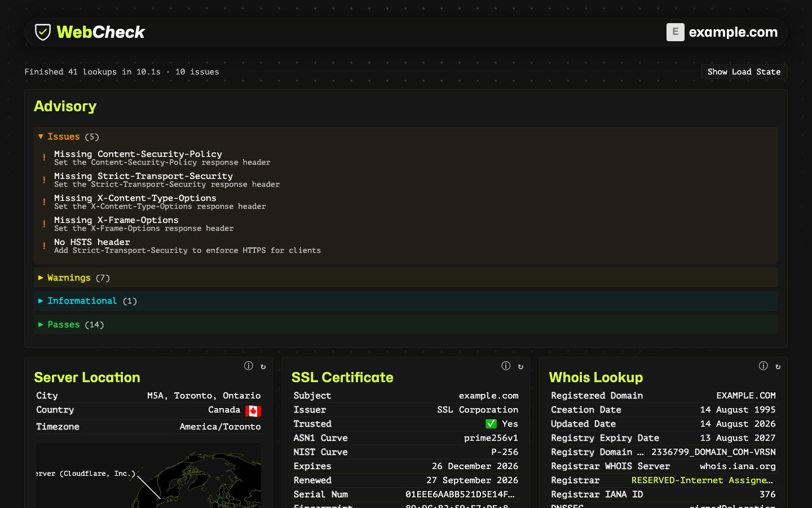Click warning icon beside Missing X-Content-Type-Options
Viewport: 812px width, 508px height.
(x=44, y=202)
